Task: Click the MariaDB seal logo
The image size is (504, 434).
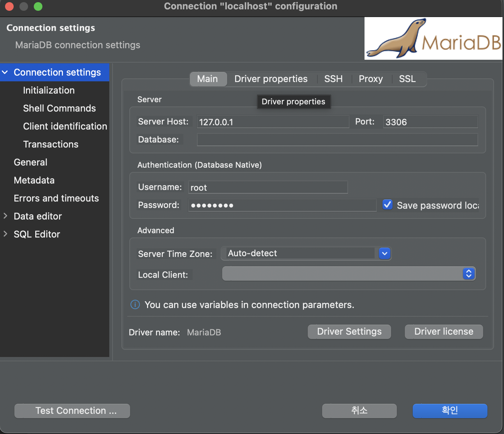Action: coord(433,39)
